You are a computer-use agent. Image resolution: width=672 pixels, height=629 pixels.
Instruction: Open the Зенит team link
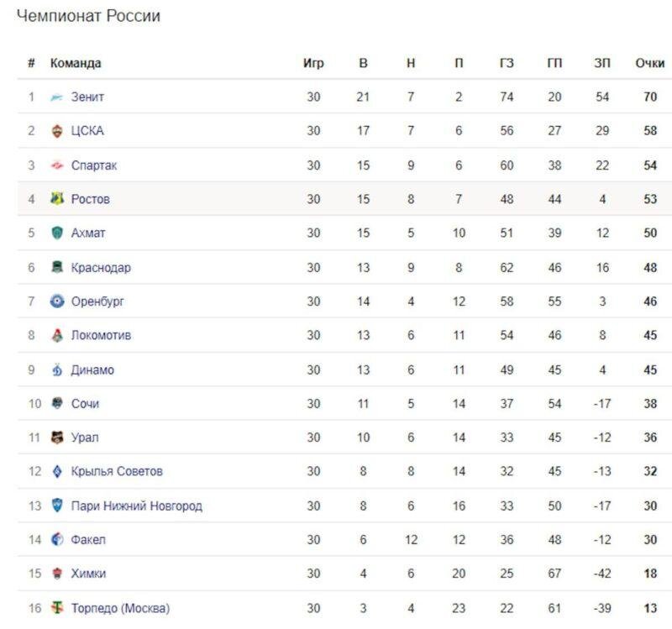coord(87,97)
